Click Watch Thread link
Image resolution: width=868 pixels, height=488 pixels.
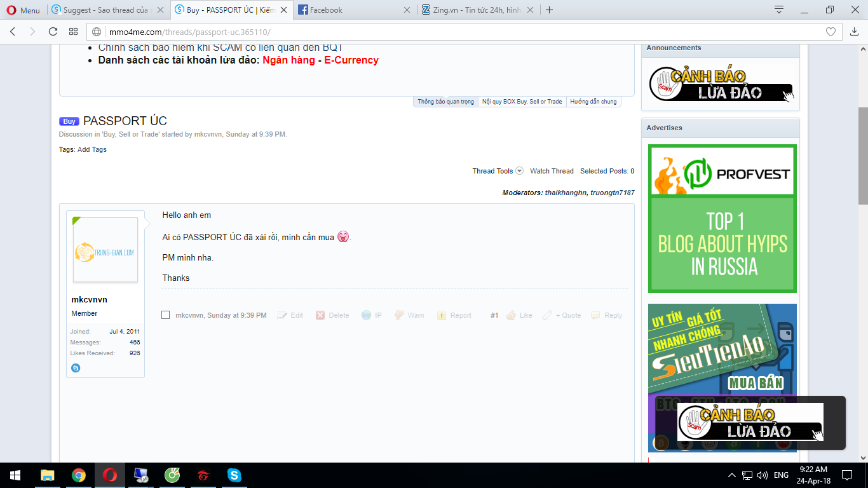[552, 171]
